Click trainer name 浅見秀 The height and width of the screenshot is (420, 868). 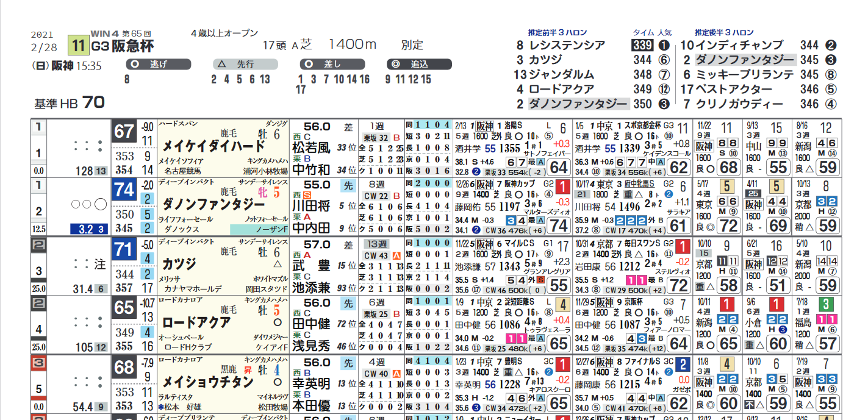(311, 346)
